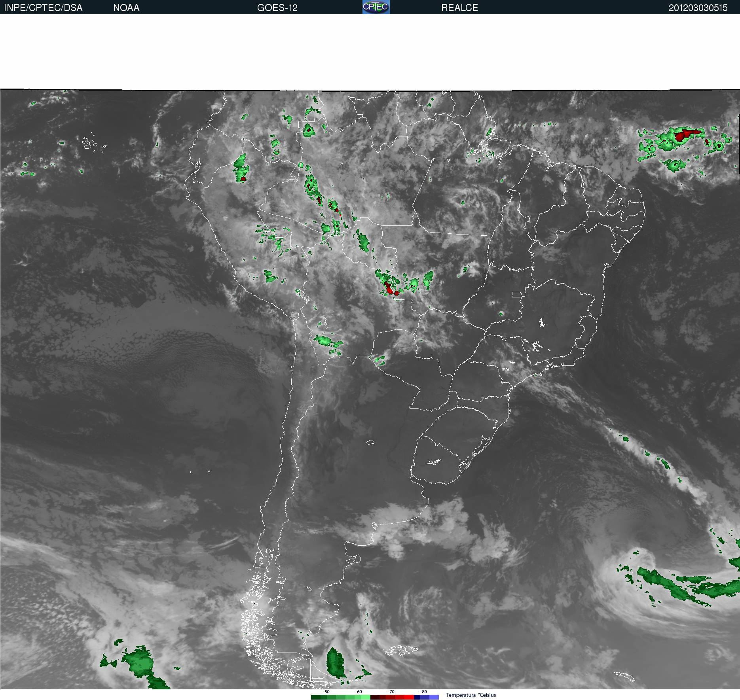Click the -70 value on the temperature scale
The image size is (740, 700).
click(391, 692)
